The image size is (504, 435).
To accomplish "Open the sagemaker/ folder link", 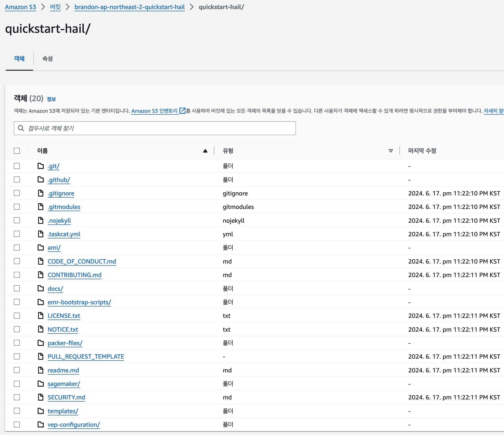I will (64, 384).
